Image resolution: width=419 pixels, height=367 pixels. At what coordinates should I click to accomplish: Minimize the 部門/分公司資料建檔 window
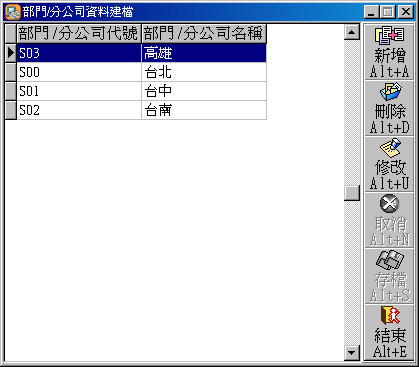coord(372,12)
